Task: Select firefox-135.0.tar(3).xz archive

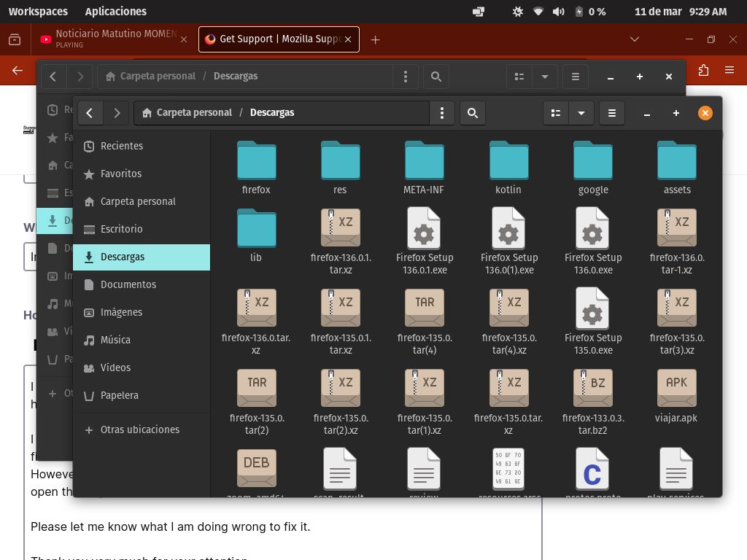Action: (x=677, y=322)
